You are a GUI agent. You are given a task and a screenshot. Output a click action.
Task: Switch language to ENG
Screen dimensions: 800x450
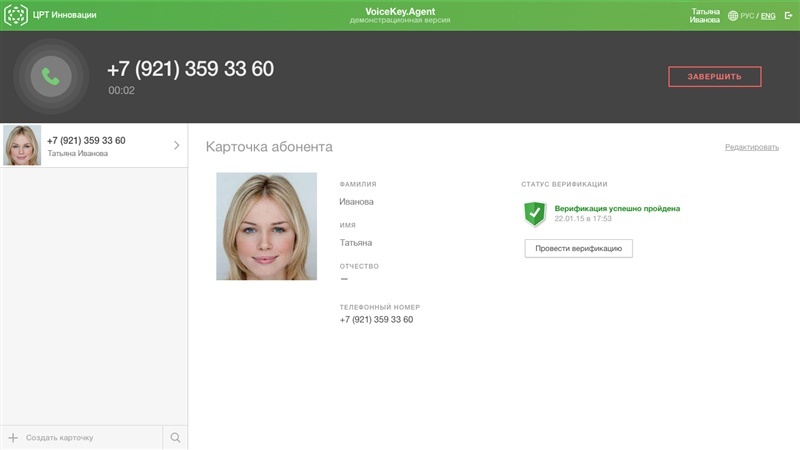[768, 16]
